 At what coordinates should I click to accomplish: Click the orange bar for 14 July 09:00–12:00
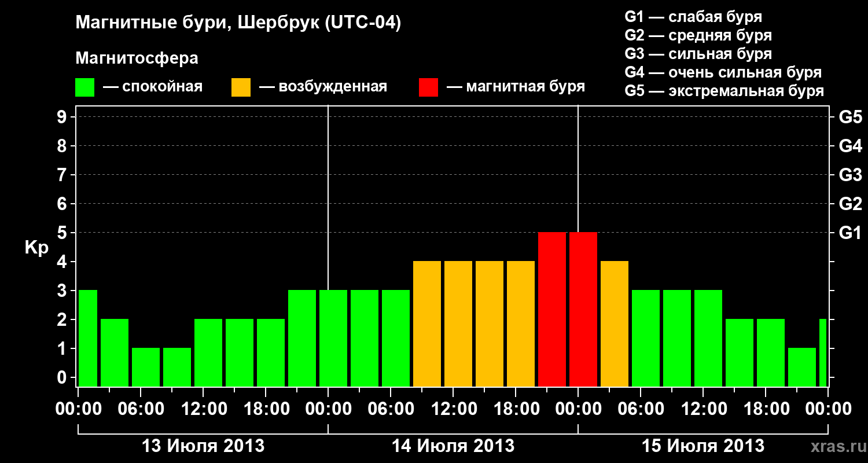[x=427, y=324]
